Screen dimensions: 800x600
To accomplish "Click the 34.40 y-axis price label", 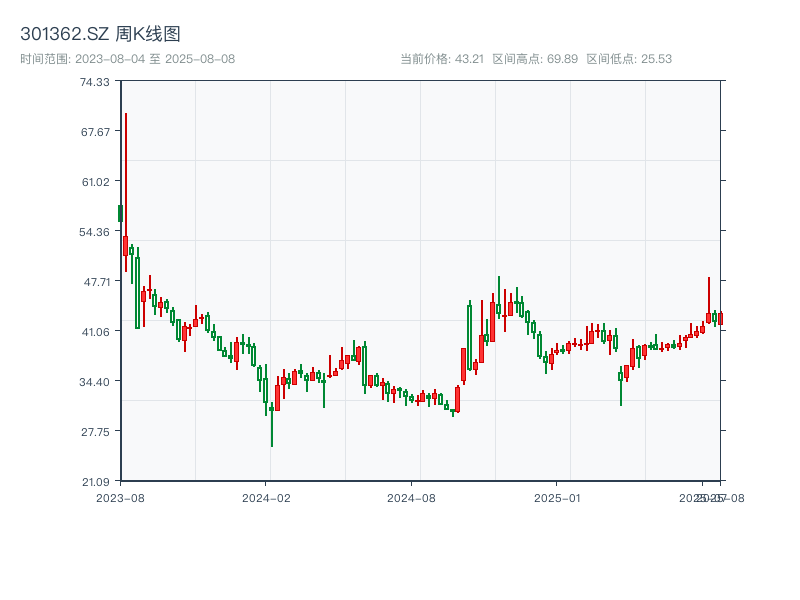I will (96, 382).
